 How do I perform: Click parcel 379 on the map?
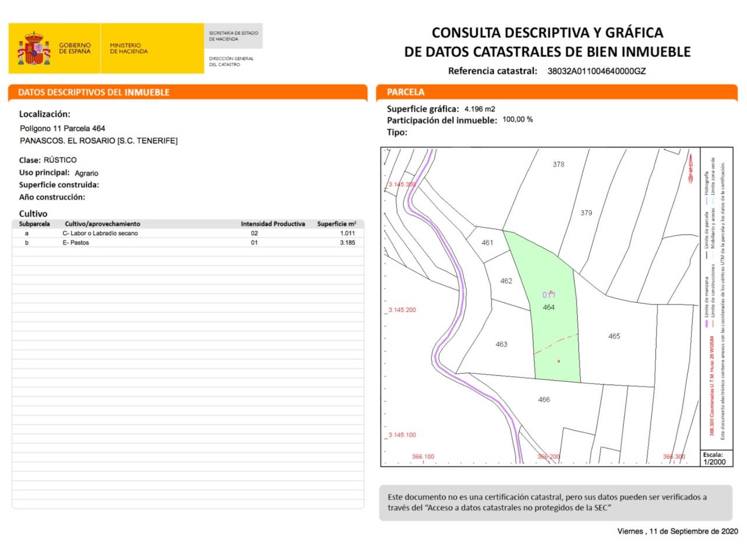pos(586,213)
